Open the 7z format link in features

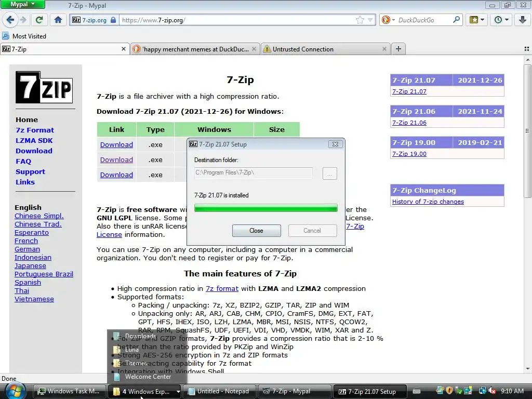[222, 289]
